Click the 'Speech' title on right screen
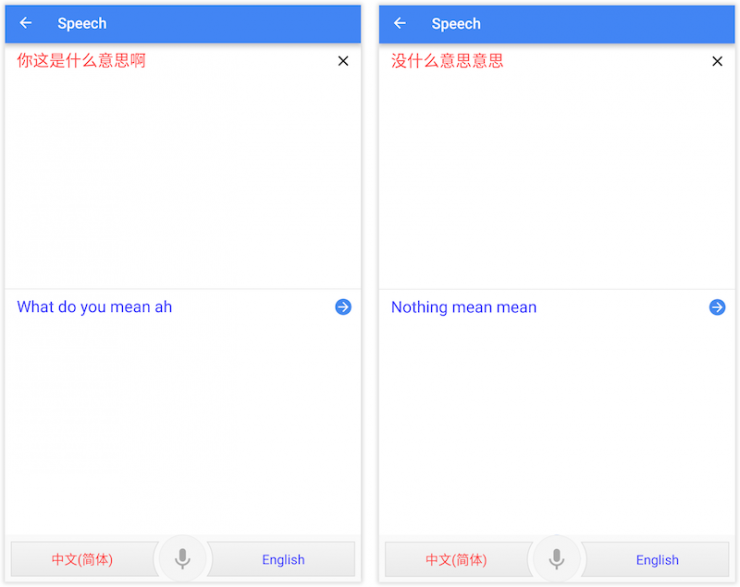740x587 pixels. pos(456,24)
